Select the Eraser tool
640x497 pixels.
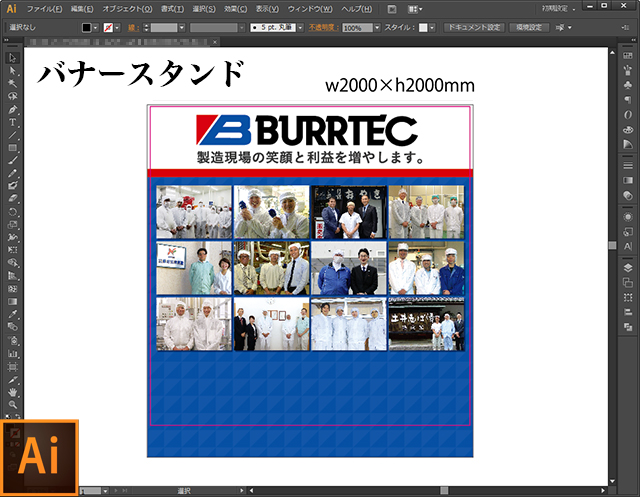12,199
